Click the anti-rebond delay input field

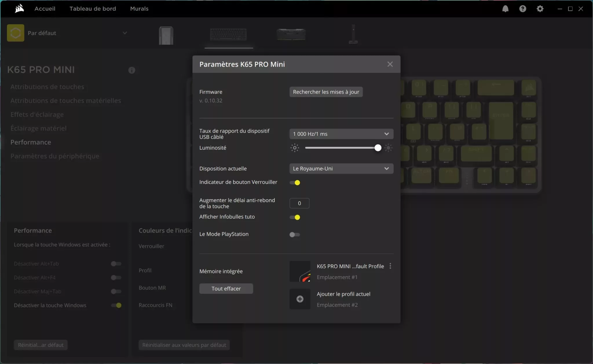coord(299,203)
